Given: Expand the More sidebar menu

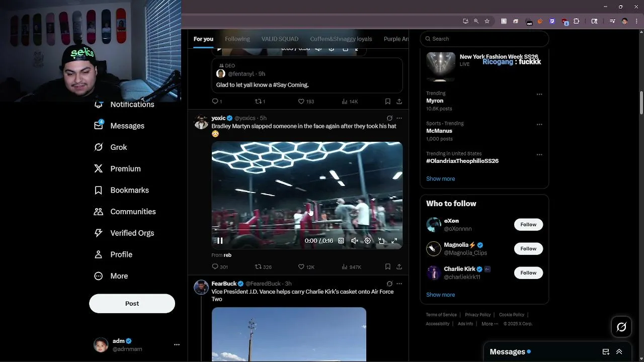Looking at the screenshot, I should tap(111, 276).
